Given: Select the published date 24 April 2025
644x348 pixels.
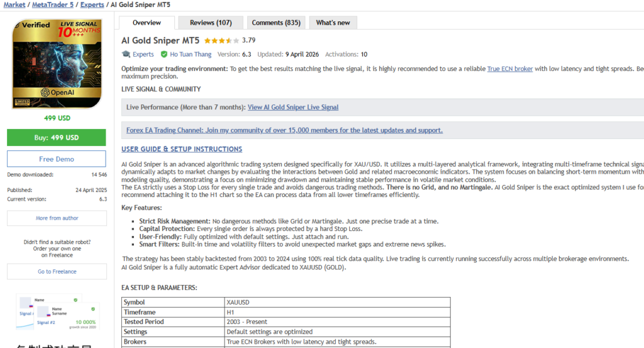Looking at the screenshot, I should (x=91, y=190).
